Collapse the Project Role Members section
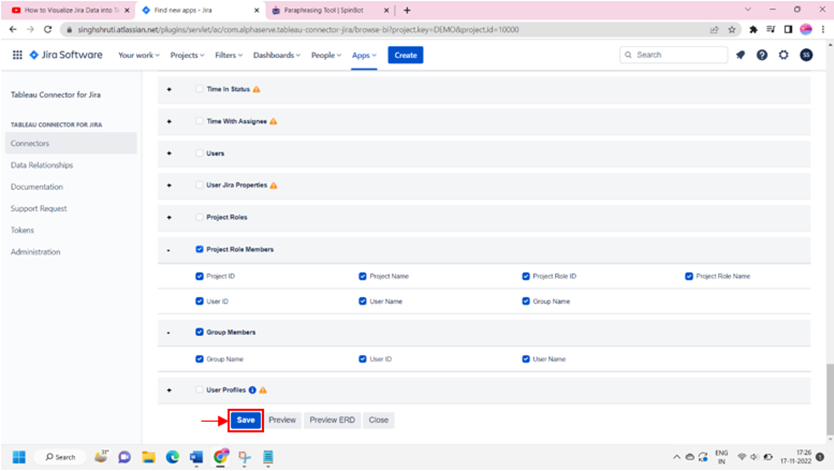This screenshot has height=471, width=834. [x=169, y=250]
